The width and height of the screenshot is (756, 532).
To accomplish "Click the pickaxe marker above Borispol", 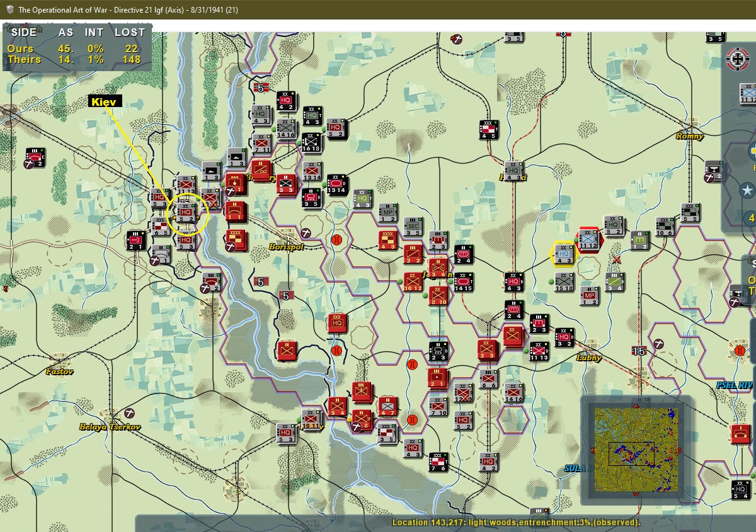I will click(x=306, y=234).
